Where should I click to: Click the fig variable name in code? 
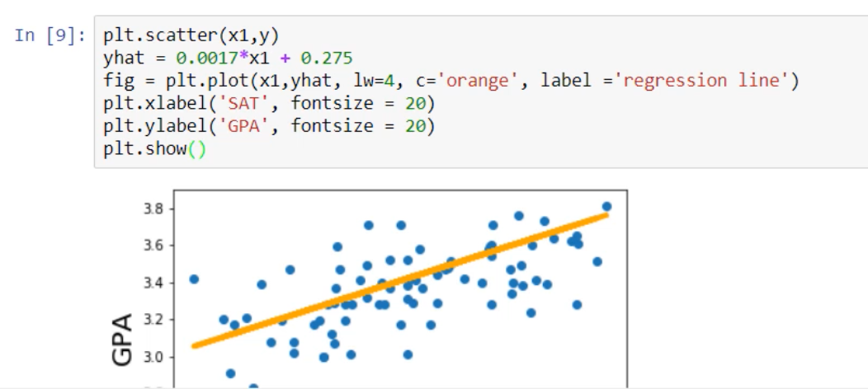click(116, 82)
